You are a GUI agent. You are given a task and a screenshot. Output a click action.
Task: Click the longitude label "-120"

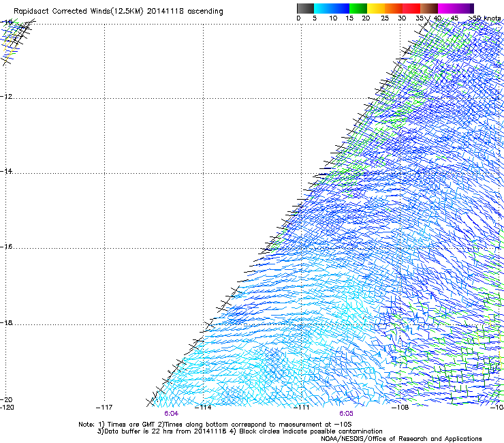7,408
